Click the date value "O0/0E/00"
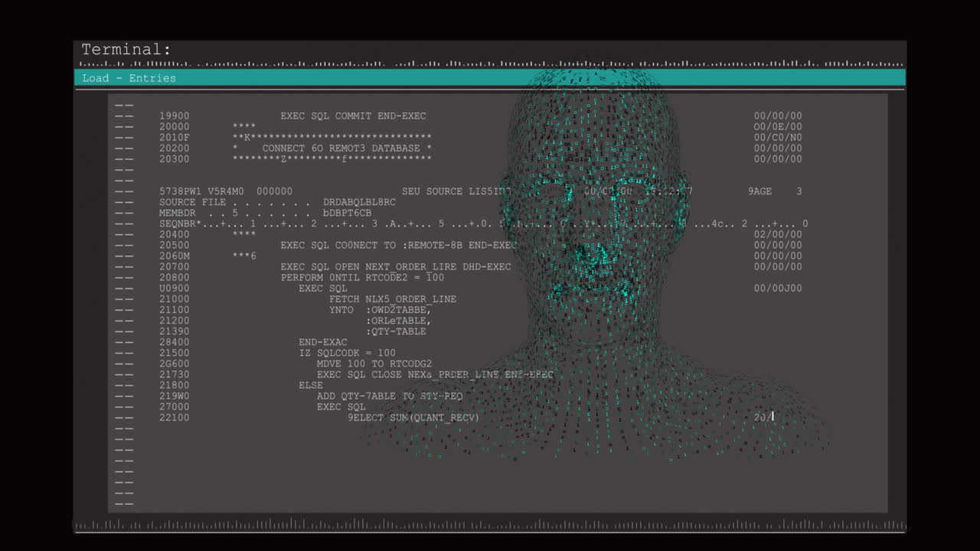The height and width of the screenshot is (551, 980). 778,127
